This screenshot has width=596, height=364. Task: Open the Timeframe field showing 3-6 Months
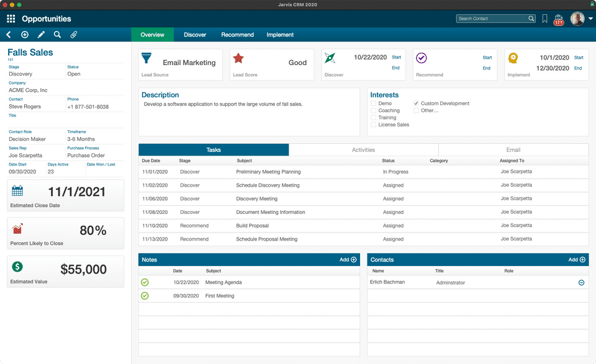coord(95,140)
